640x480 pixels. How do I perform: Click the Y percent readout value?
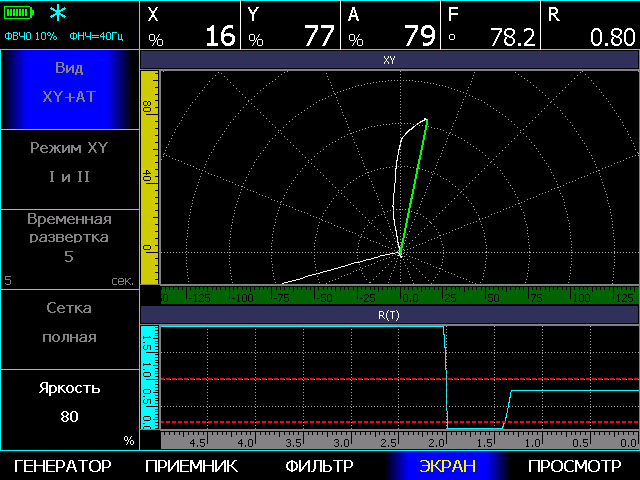click(291, 26)
